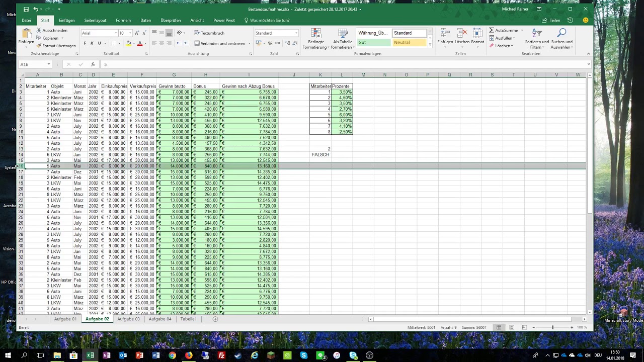
Task: Increase indent icon
Action: tap(187, 43)
